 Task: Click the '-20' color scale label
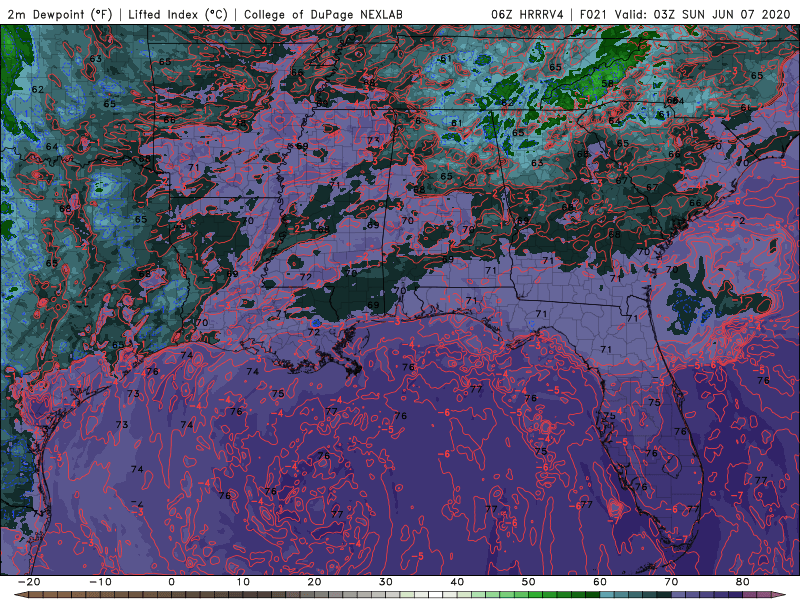pos(29,582)
